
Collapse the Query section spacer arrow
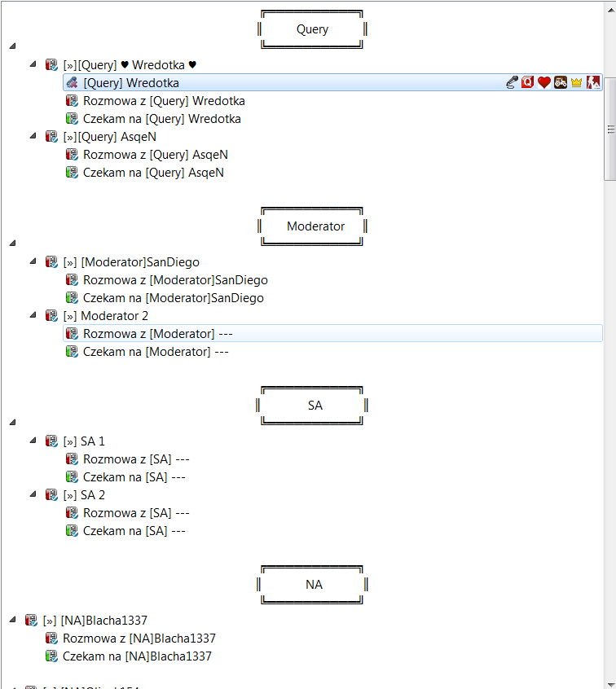[x=13, y=46]
